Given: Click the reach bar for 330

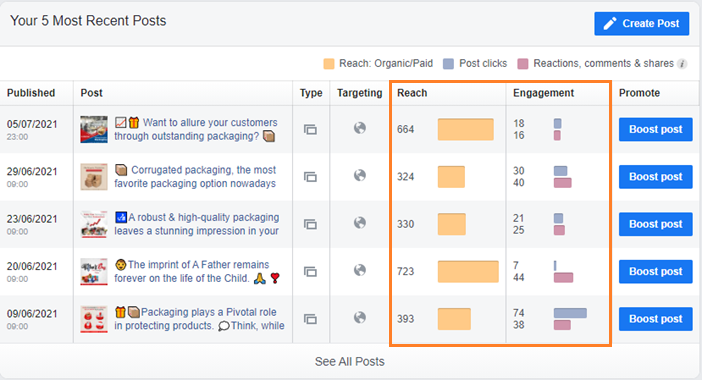Looking at the screenshot, I should pos(452,224).
